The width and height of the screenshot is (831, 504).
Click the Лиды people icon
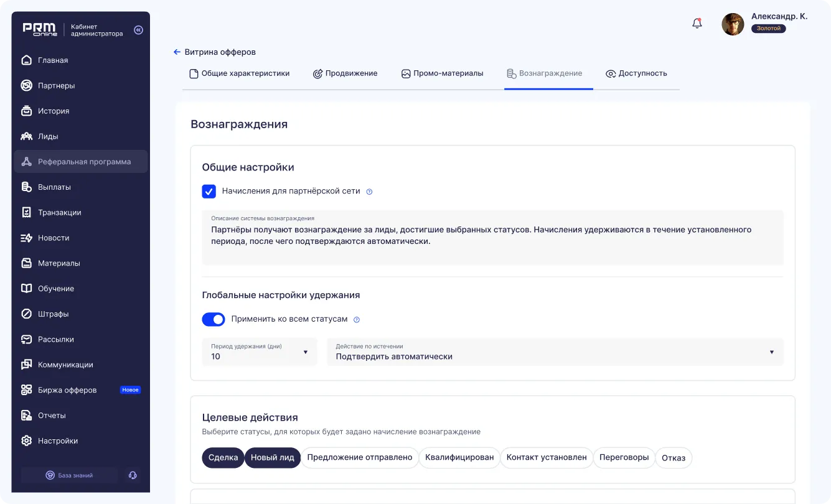click(x=26, y=136)
